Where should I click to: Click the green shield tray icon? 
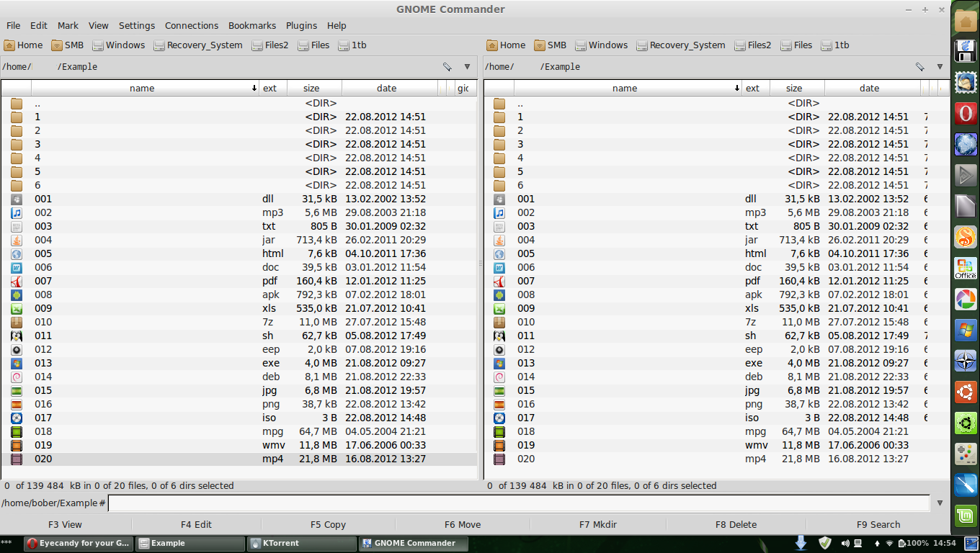(x=826, y=543)
